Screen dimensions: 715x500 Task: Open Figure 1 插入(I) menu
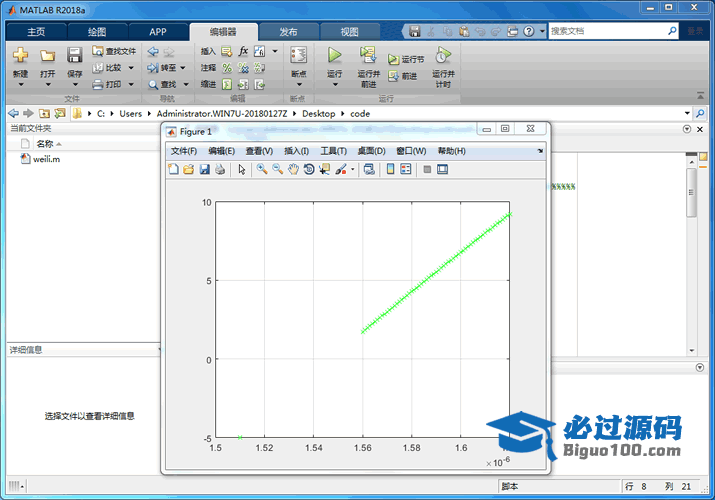click(x=296, y=151)
